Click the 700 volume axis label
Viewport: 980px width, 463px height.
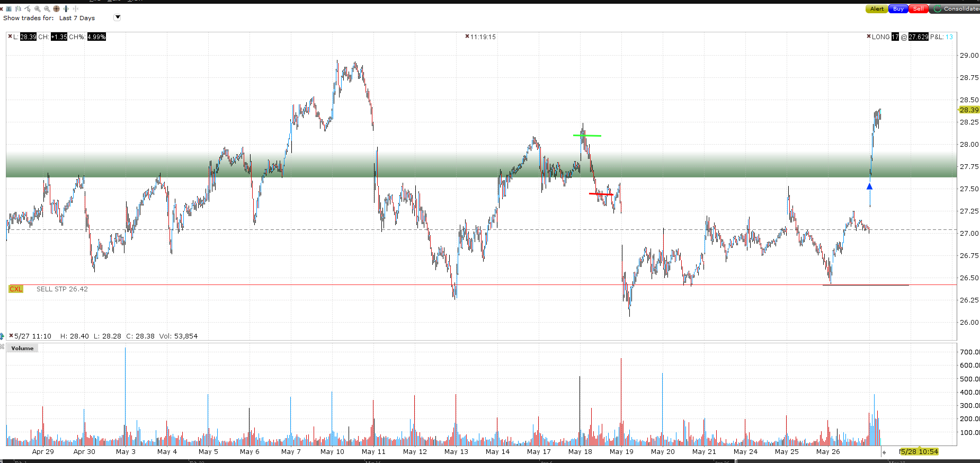pos(969,352)
